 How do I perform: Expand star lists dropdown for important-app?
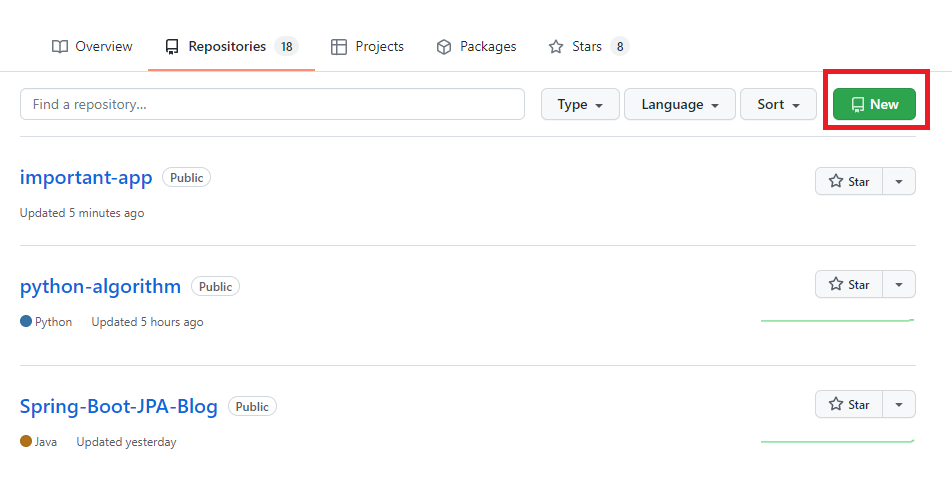point(899,181)
